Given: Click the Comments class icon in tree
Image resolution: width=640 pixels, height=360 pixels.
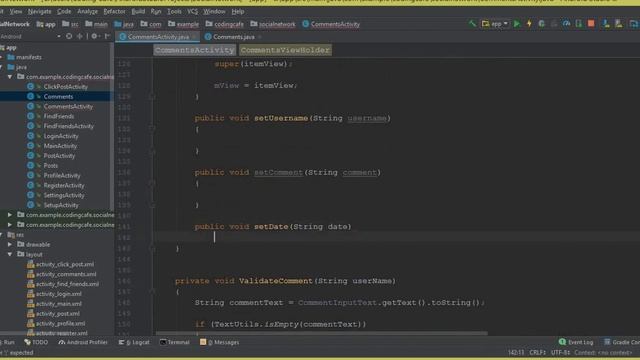Looking at the screenshot, I should (x=31, y=96).
